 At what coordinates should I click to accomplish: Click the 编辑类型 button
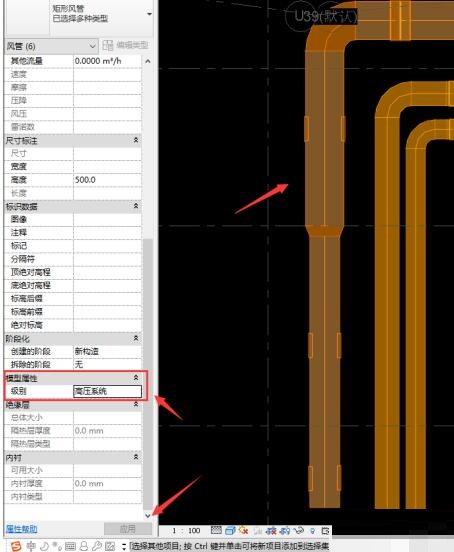126,45
